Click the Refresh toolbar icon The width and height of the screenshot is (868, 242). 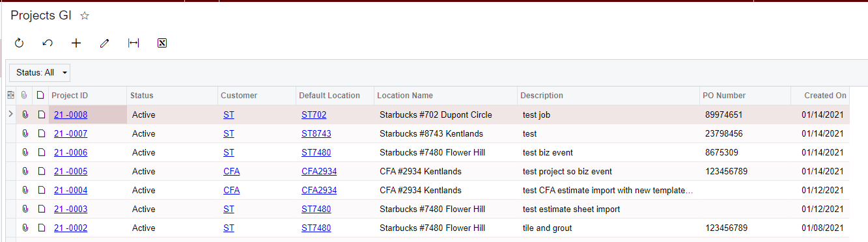tap(19, 43)
